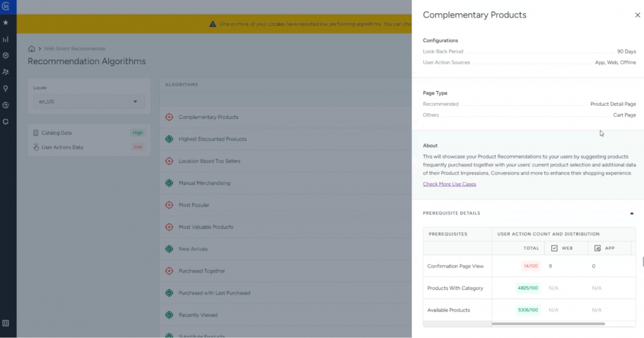The height and width of the screenshot is (338, 644).
Task: Click the green status icon beside Purchased with Last Purchased
Action: 169,293
